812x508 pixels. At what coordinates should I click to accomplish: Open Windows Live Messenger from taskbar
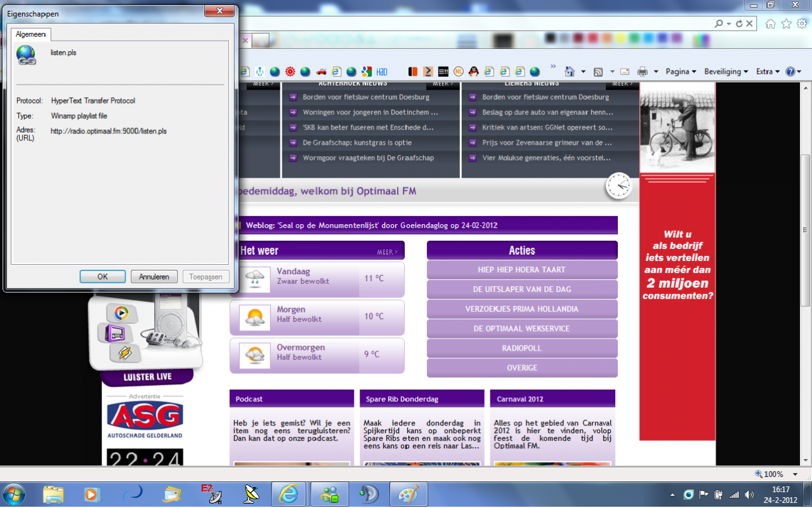(x=329, y=493)
